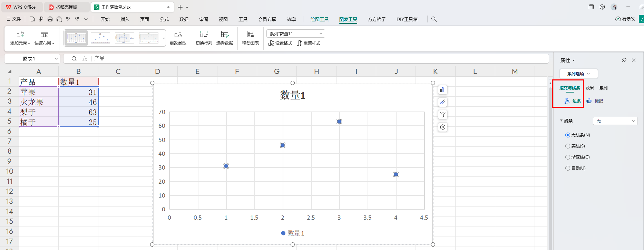Open the chart style brush side button
Image resolution: width=644 pixels, height=250 pixels.
pyautogui.click(x=443, y=102)
